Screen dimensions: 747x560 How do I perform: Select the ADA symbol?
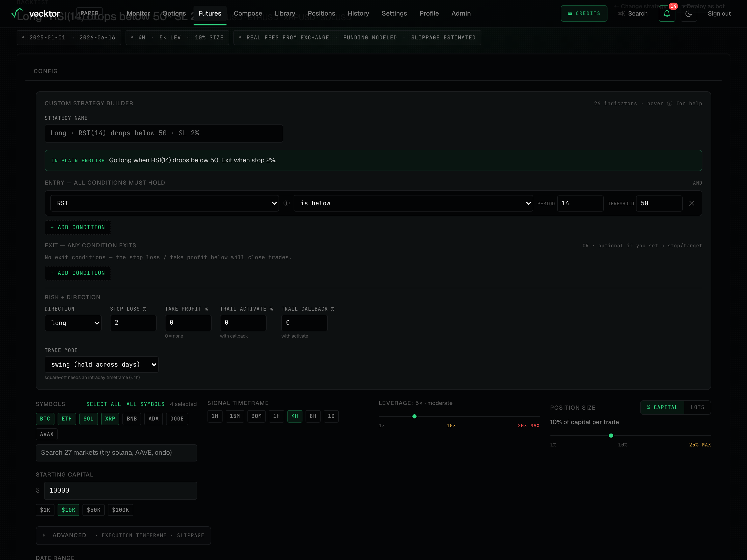click(153, 418)
